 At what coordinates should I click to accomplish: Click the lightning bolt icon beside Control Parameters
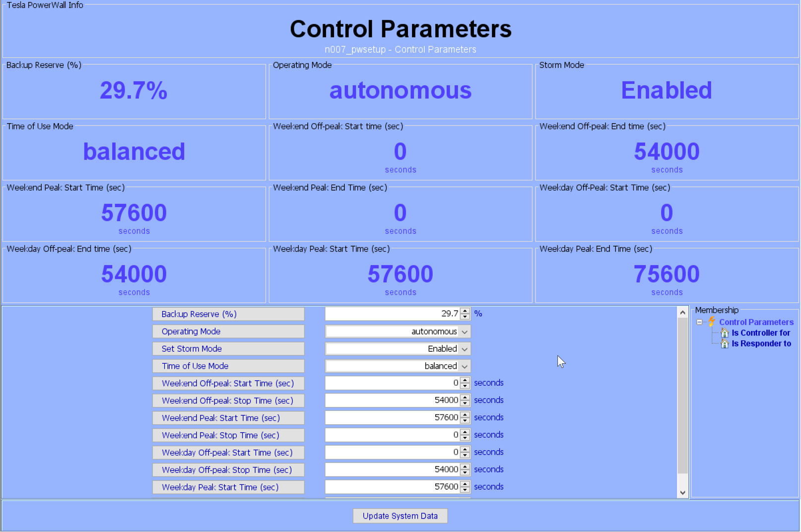click(x=712, y=322)
